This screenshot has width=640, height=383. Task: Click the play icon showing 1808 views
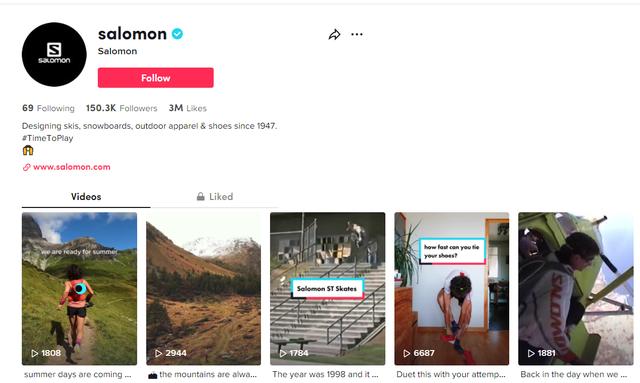(x=35, y=353)
